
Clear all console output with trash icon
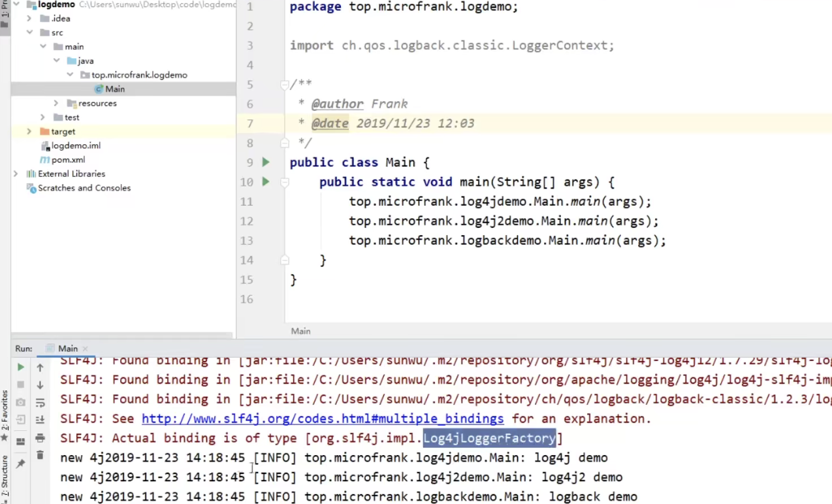(x=40, y=455)
